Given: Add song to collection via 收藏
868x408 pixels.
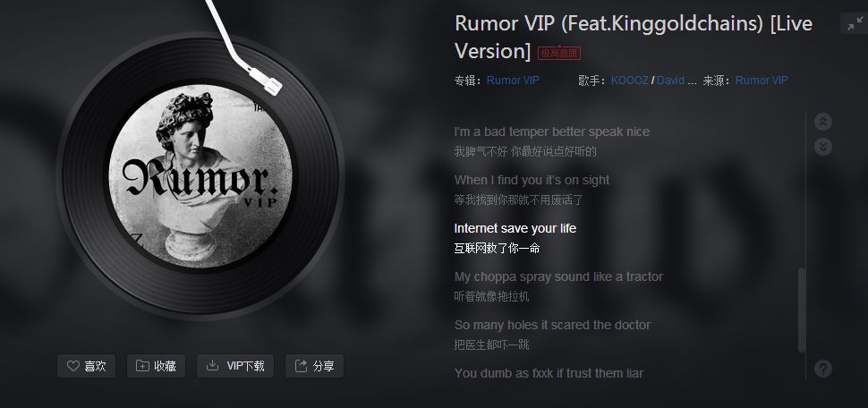Looking at the screenshot, I should click(156, 366).
